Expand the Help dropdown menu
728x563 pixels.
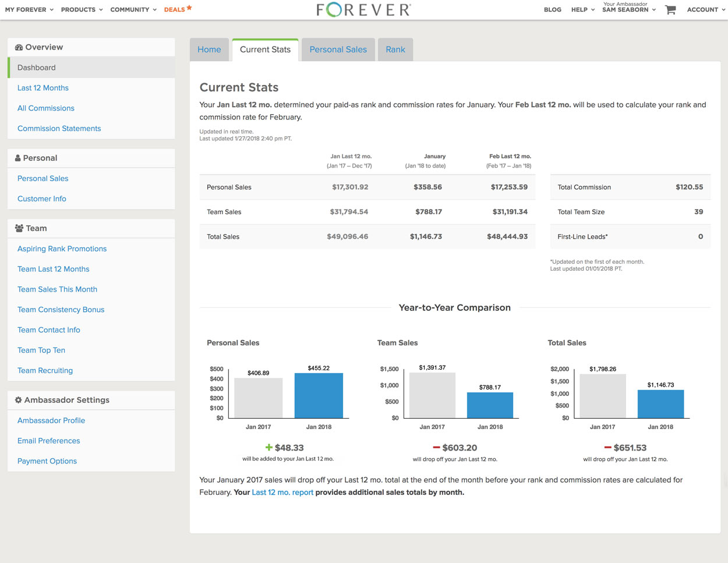point(583,10)
